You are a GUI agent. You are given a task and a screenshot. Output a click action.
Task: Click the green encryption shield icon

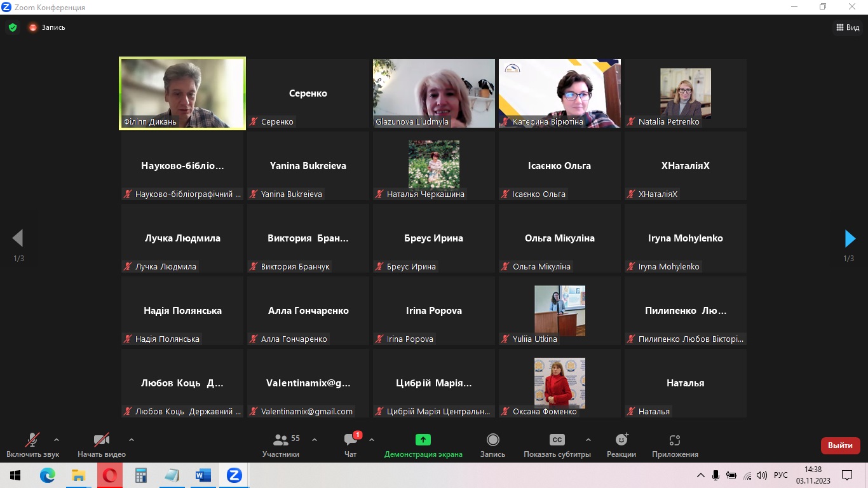[x=13, y=27]
